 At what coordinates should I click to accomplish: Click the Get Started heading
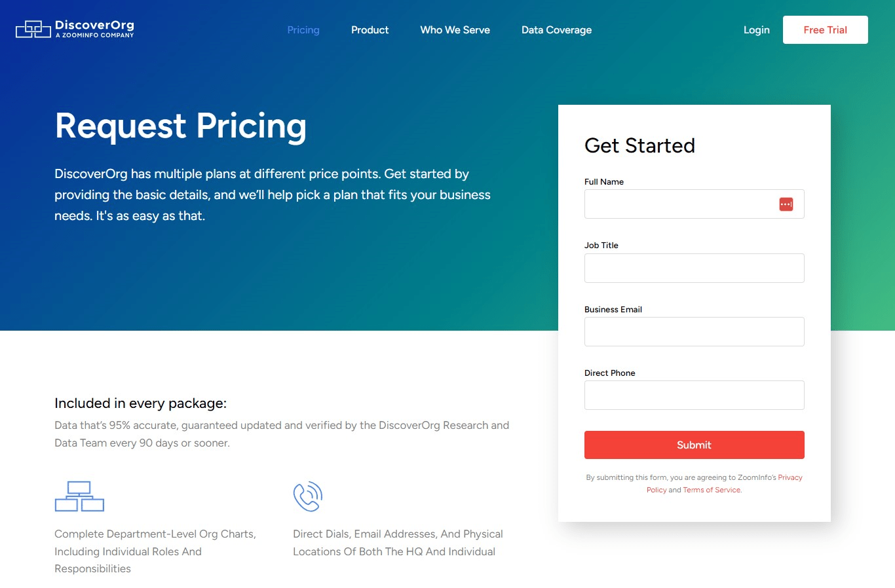639,145
